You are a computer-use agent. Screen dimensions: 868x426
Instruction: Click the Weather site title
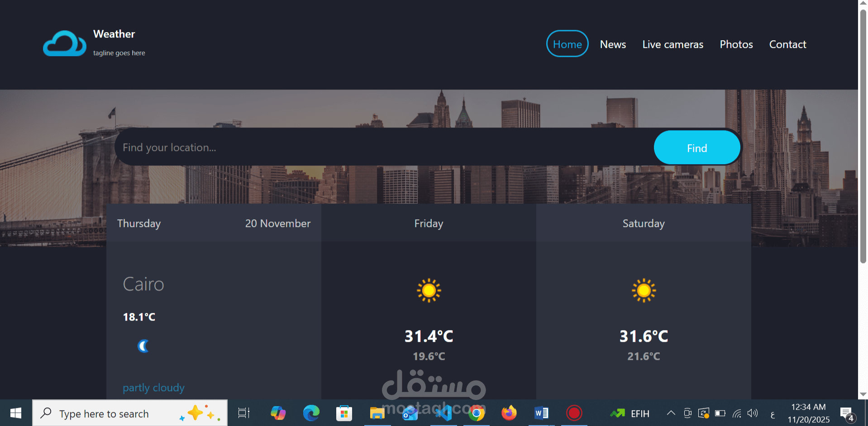(114, 34)
